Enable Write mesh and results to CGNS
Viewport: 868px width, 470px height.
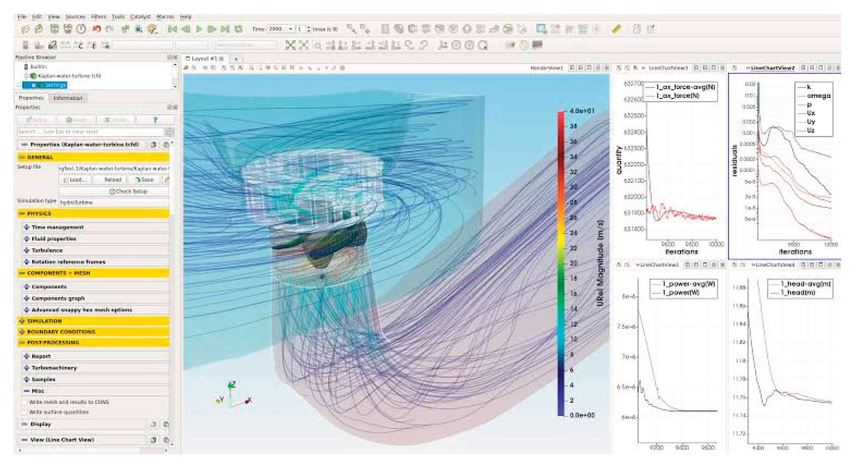click(25, 402)
